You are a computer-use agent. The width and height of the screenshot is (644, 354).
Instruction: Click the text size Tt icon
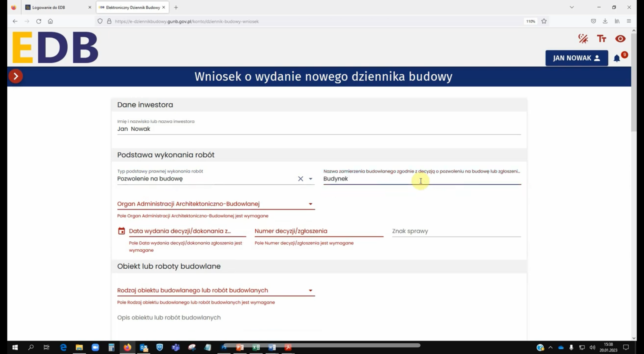(x=601, y=39)
